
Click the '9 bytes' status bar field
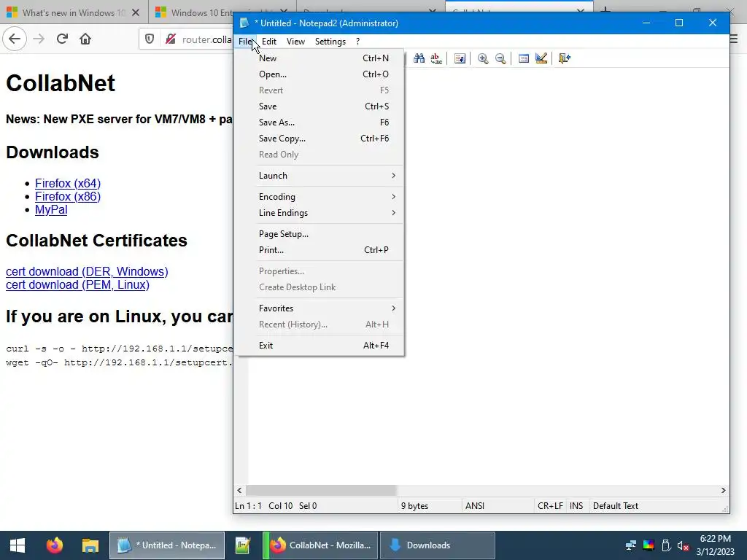[x=429, y=506]
